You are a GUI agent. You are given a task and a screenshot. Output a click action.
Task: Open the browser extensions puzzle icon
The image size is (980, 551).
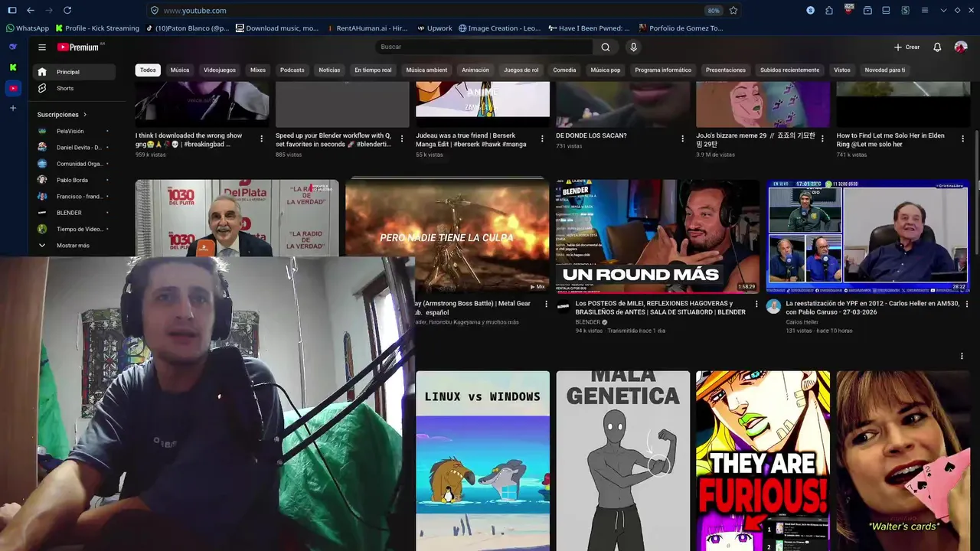pos(829,11)
